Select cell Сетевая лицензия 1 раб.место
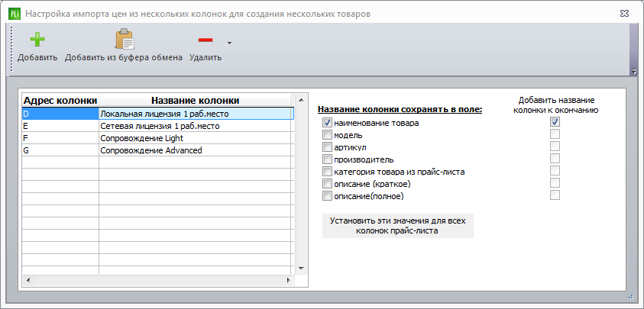The width and height of the screenshot is (644, 309). click(x=196, y=126)
